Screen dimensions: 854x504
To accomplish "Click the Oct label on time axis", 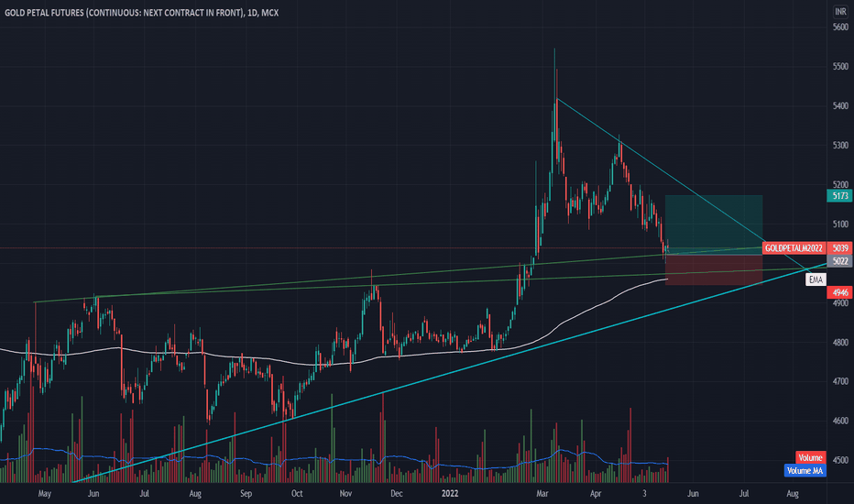I will coord(297,494).
